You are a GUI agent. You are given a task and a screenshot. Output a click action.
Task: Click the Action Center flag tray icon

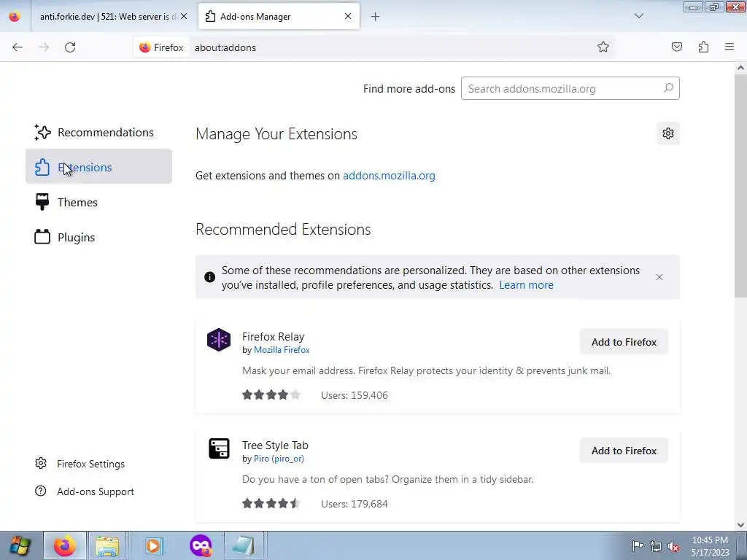[638, 545]
